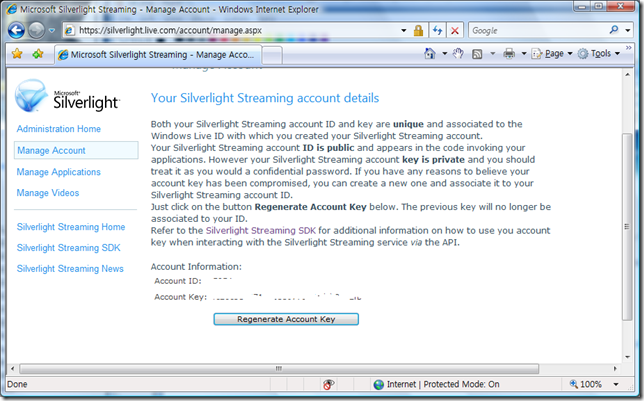This screenshot has height=401, width=644.
Task: Click the Account Information heading text
Action: [196, 267]
